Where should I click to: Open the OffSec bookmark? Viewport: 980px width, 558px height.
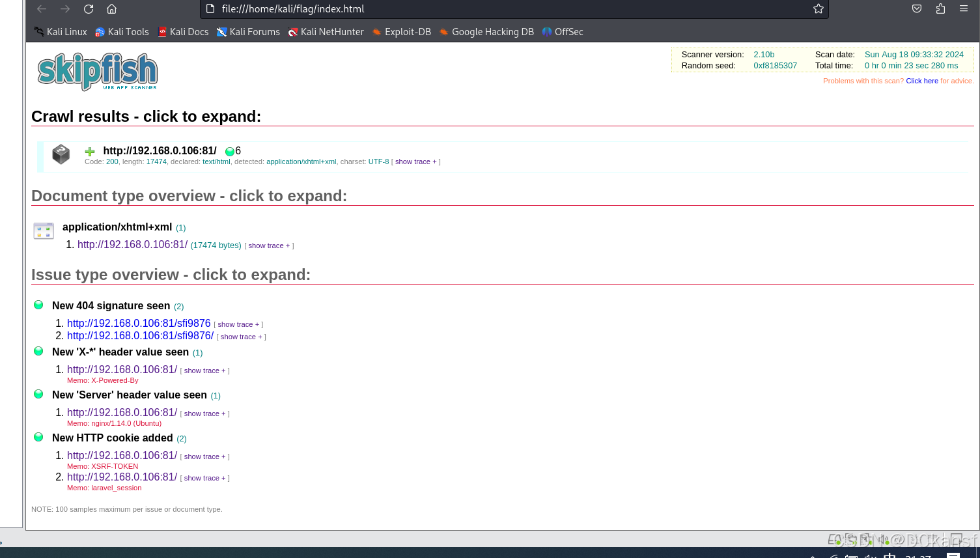tap(563, 32)
